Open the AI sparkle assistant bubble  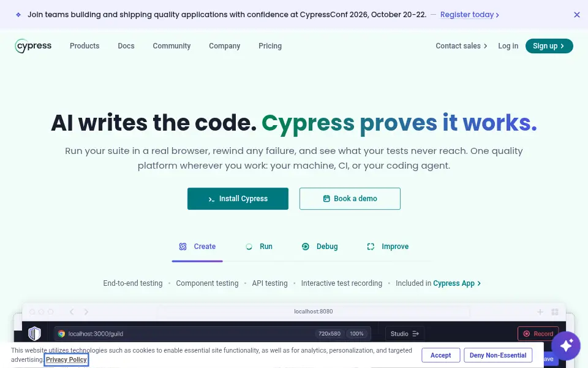566,345
